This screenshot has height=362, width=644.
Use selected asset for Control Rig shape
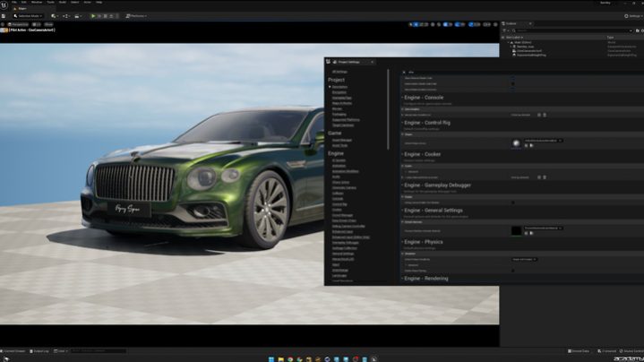pyautogui.click(x=526, y=145)
